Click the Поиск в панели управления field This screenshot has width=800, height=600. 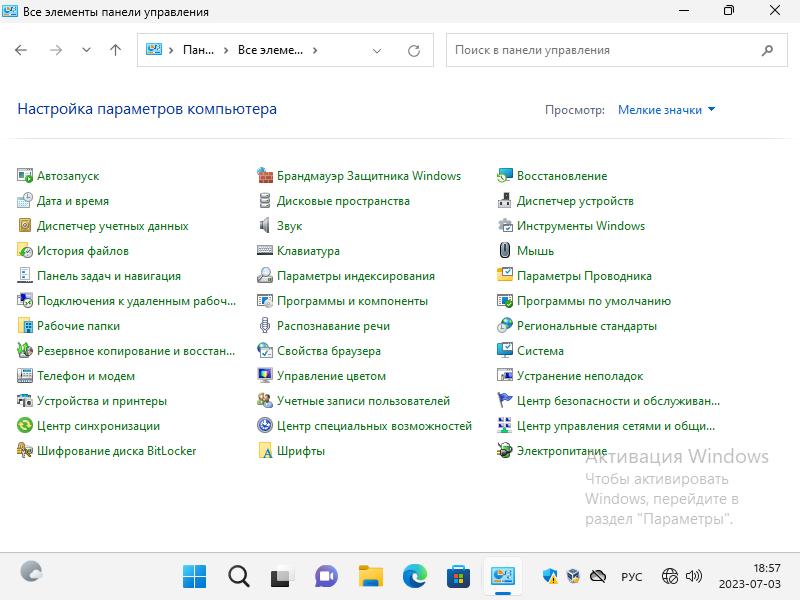[617, 50]
